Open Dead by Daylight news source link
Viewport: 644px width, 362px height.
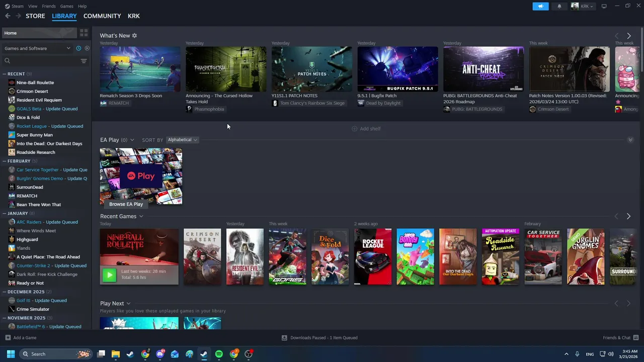pyautogui.click(x=379, y=103)
